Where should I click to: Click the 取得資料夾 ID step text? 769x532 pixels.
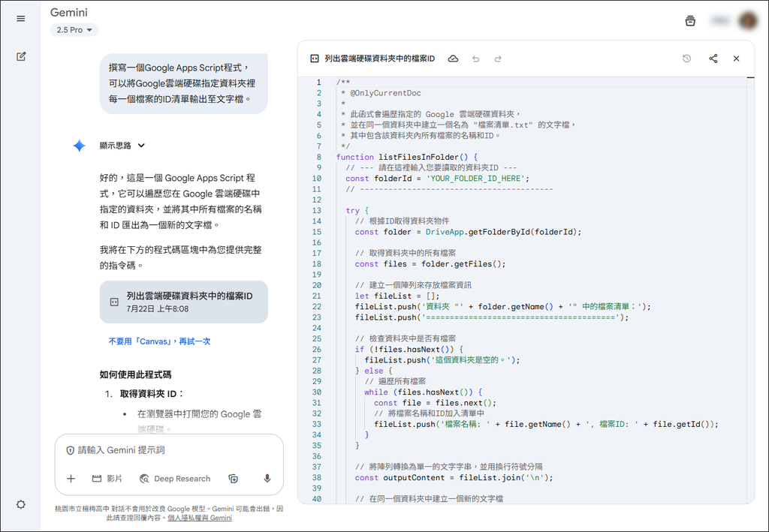click(152, 394)
